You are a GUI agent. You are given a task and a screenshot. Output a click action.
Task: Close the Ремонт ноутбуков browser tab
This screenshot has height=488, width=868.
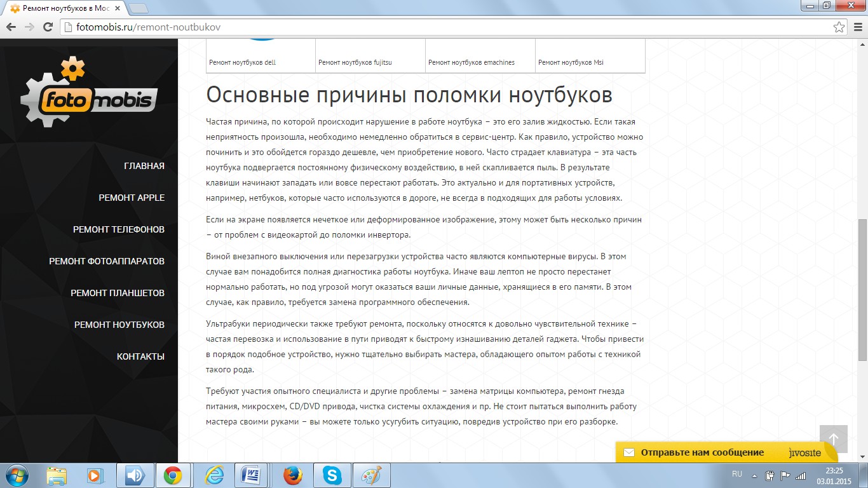point(116,8)
